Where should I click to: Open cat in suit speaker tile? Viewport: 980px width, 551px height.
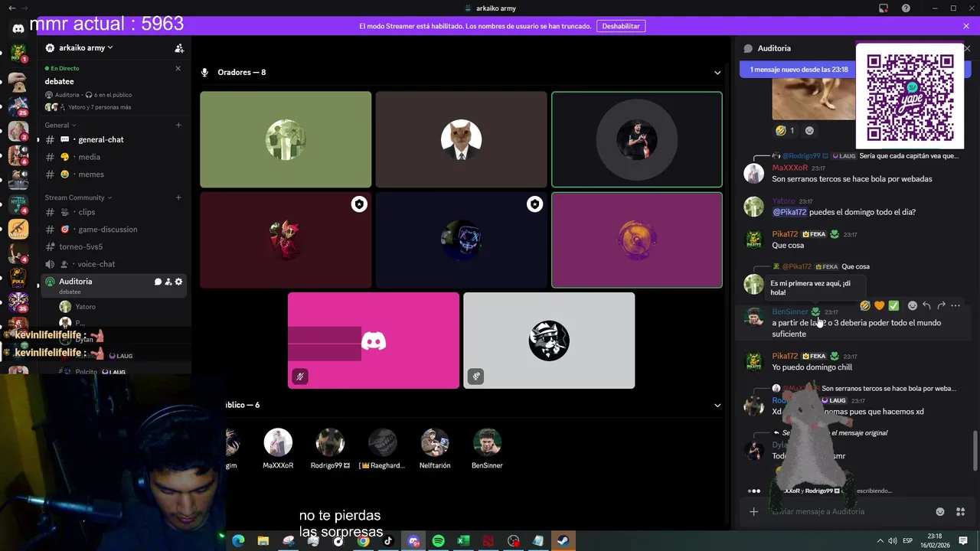pos(461,139)
